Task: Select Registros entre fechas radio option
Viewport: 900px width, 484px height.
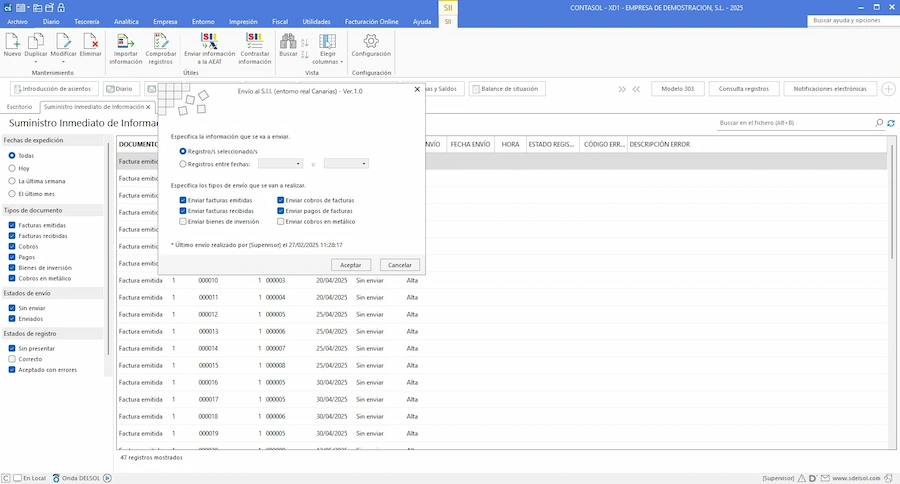Action: (x=182, y=163)
